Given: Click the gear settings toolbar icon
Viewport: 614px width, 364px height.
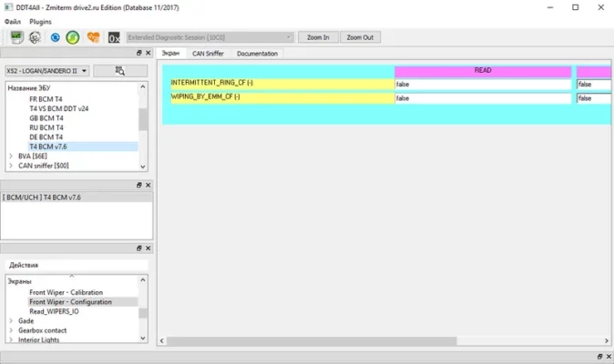Looking at the screenshot, I should (x=35, y=37).
